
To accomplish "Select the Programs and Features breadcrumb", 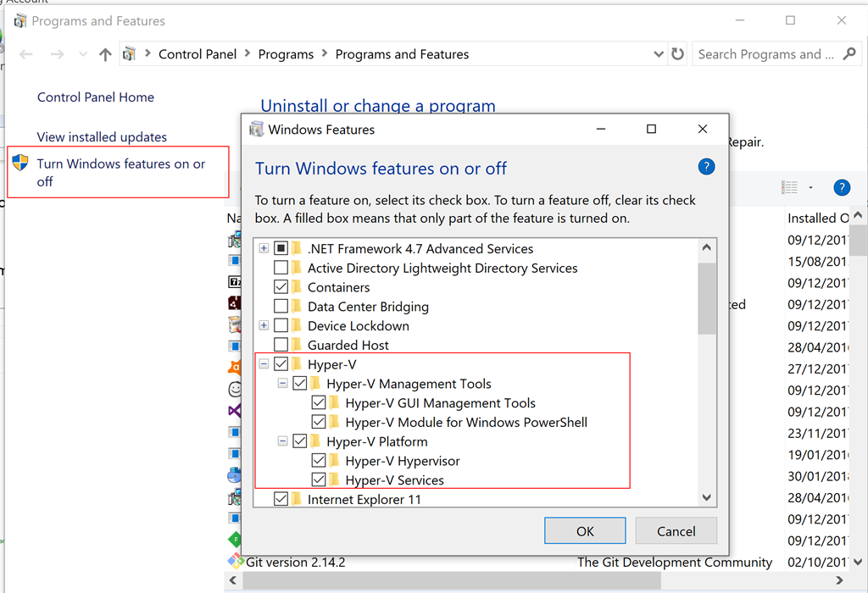I will [402, 54].
